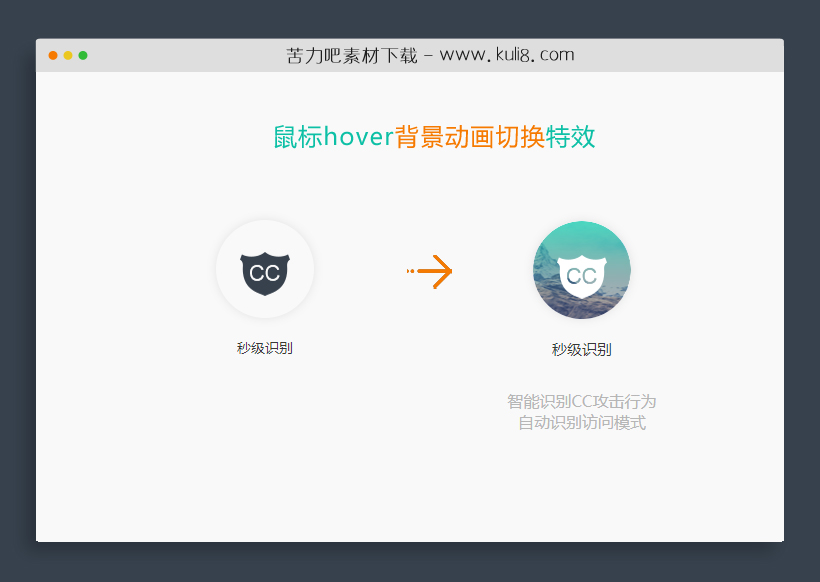Click the 智能识别CC攻击行为 description text
This screenshot has height=582, width=820.
(581, 401)
